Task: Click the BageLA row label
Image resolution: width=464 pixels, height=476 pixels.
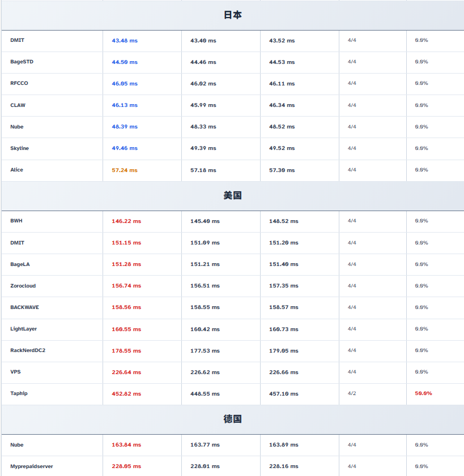Action: [x=20, y=264]
